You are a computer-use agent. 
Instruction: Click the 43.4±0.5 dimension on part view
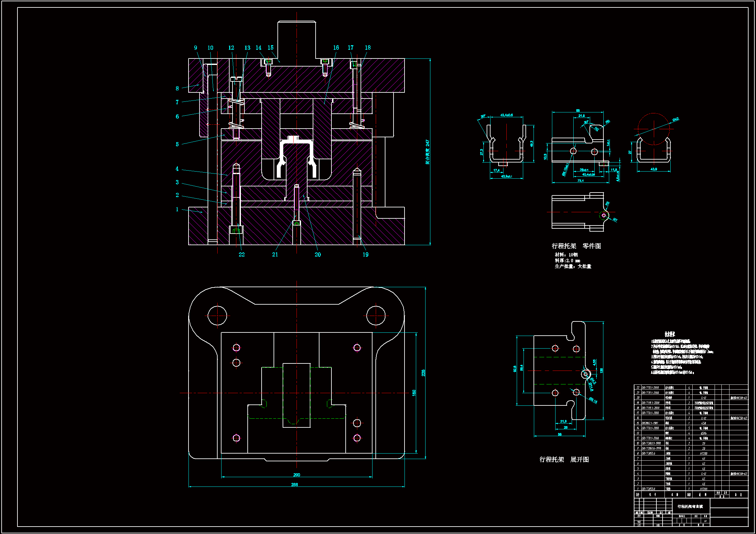coord(506,115)
